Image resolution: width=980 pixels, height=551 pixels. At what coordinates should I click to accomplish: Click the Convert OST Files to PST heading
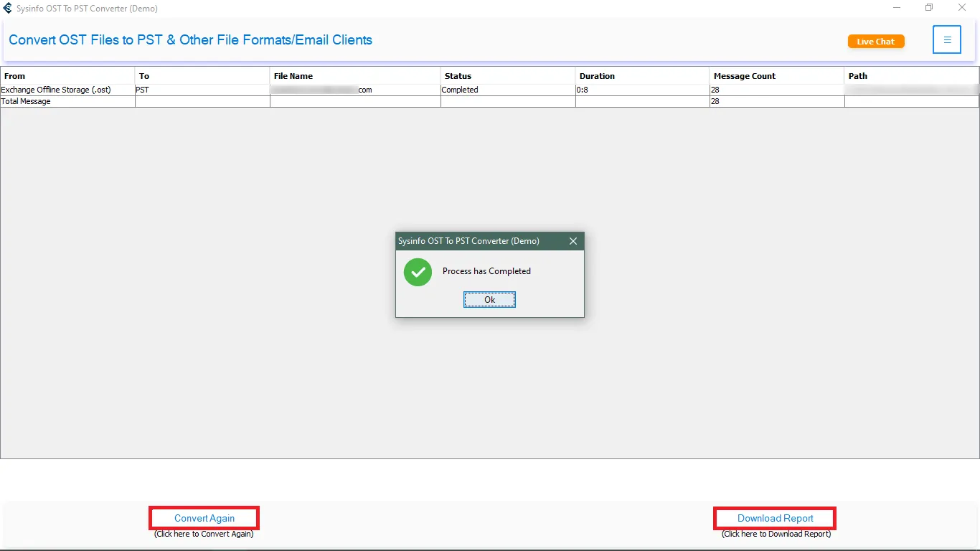point(190,40)
